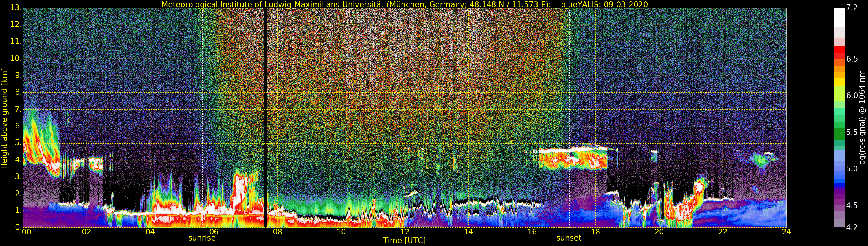Click the dark green segment of the colorbar
This screenshot has height=246, width=868.
(x=839, y=134)
